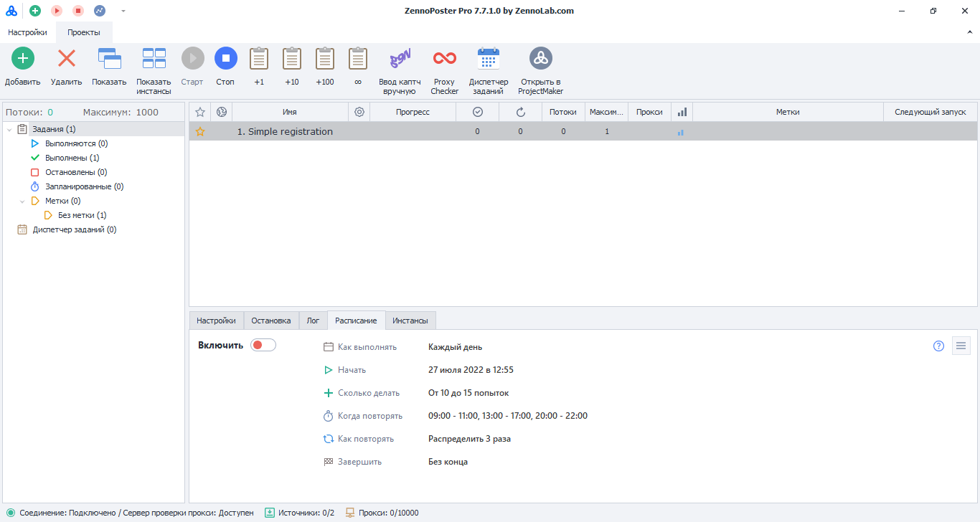Add +100 attempts using clipboard icon
Viewport: 980px width, 522px height.
pos(325,59)
